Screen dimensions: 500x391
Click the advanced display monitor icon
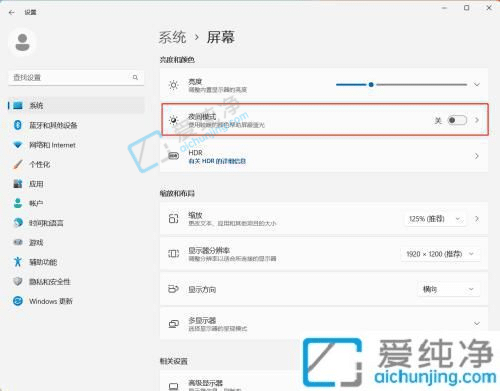click(174, 386)
